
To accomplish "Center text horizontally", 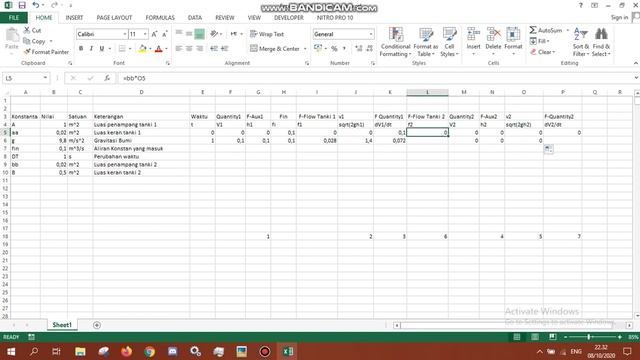I will click(189, 49).
